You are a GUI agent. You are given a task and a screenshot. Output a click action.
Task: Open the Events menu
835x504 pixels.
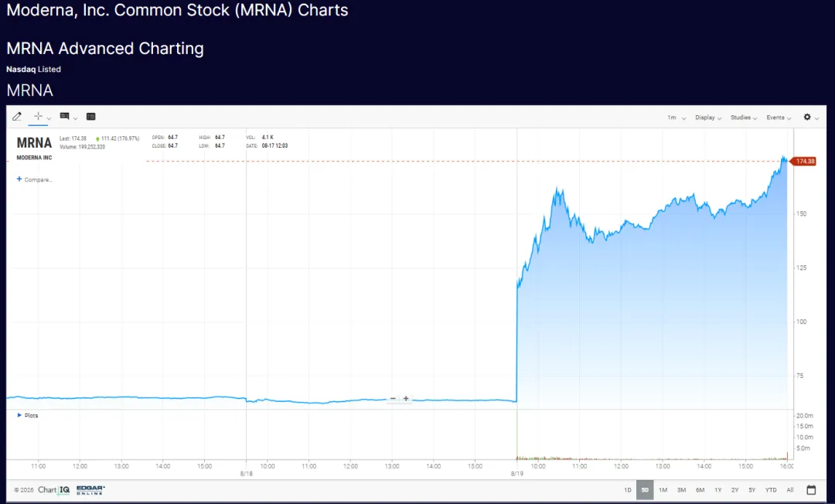pos(779,117)
